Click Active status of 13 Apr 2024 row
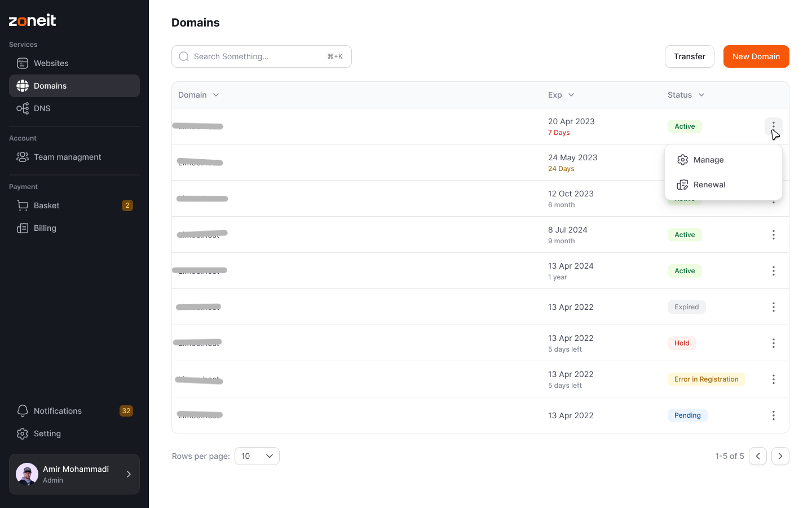The width and height of the screenshot is (812, 508). click(x=685, y=271)
